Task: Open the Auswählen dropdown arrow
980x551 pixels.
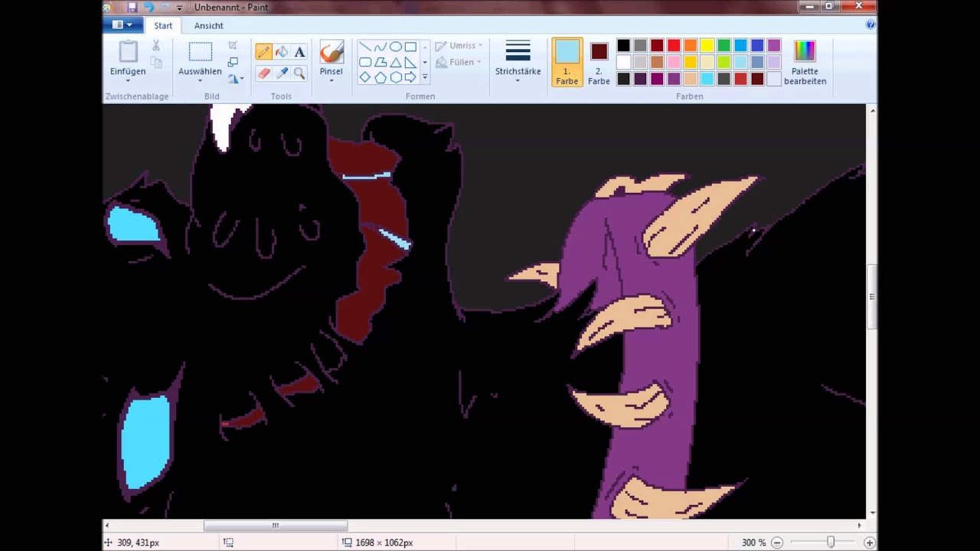Action: [200, 80]
